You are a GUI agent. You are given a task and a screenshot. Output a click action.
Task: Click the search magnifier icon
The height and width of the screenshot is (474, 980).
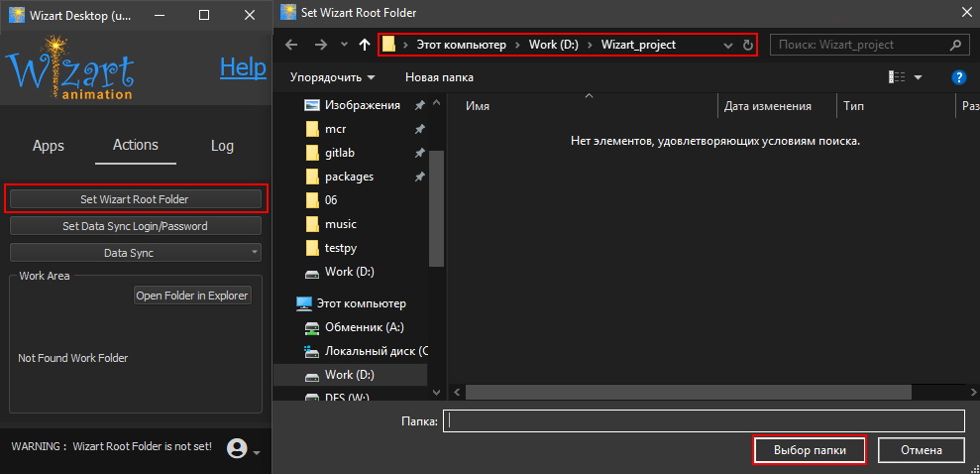tap(955, 45)
